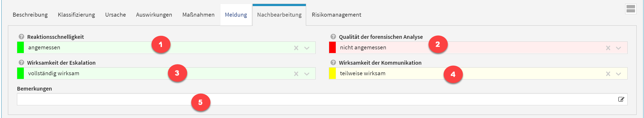644x118 pixels.
Task: Clear the Qualität der forensischen Analyse value
Action: 608,48
